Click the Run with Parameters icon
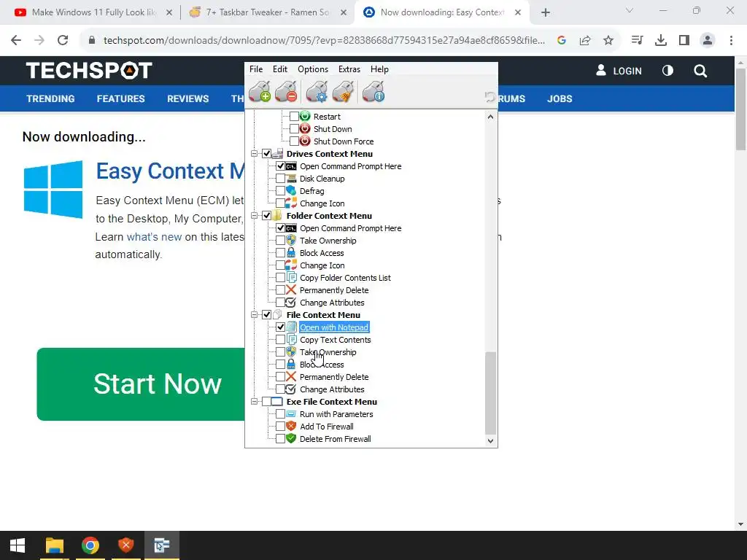Viewport: 747px width, 560px height. click(291, 413)
